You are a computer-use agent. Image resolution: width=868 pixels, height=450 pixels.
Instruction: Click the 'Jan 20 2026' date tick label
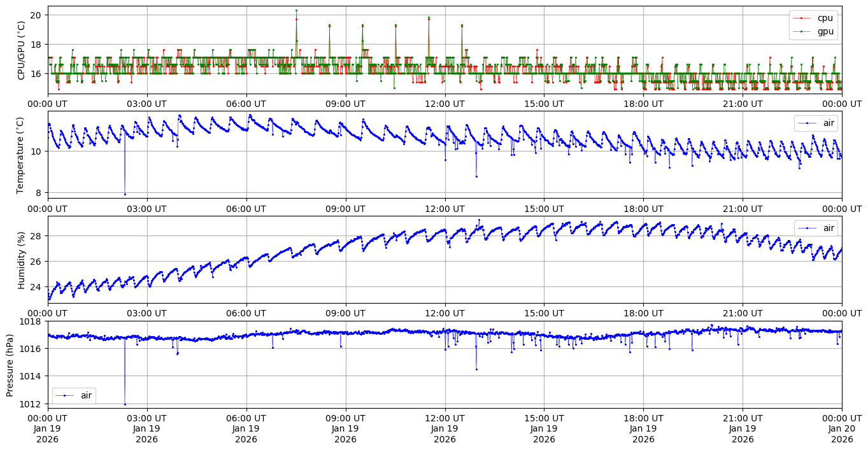(842, 429)
